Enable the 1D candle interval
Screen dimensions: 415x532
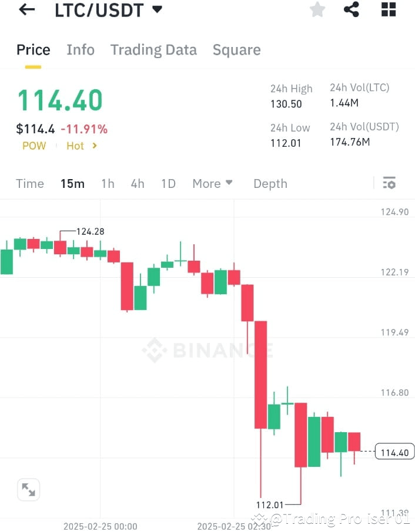point(168,183)
